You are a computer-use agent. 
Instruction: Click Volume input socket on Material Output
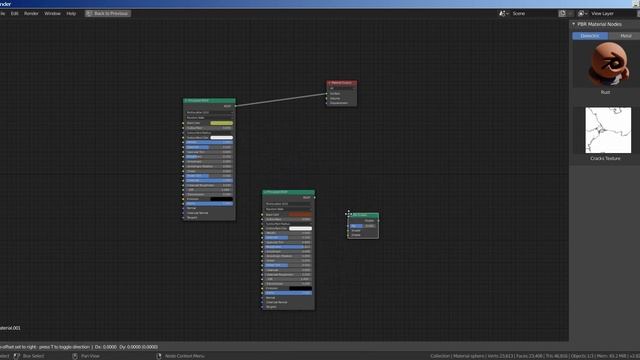[327, 98]
